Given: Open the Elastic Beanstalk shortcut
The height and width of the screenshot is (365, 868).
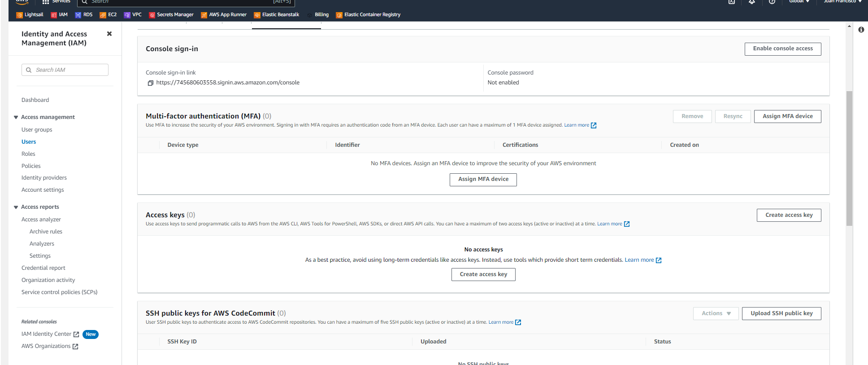Looking at the screenshot, I should coord(277,15).
